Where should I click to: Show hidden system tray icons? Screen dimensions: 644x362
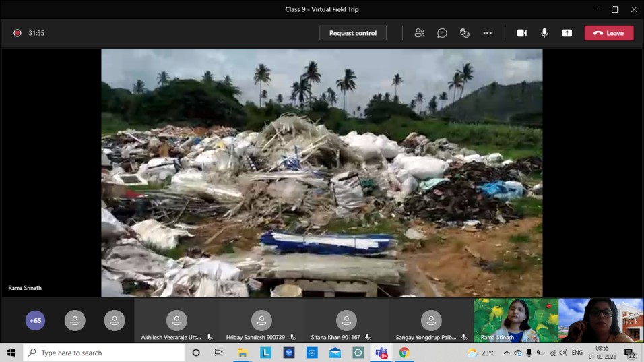point(507,353)
